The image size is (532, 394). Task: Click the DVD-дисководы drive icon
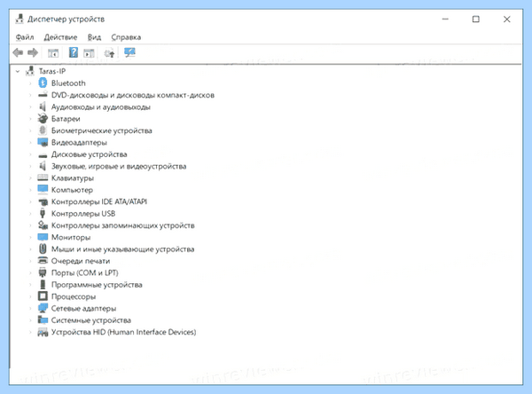click(43, 95)
